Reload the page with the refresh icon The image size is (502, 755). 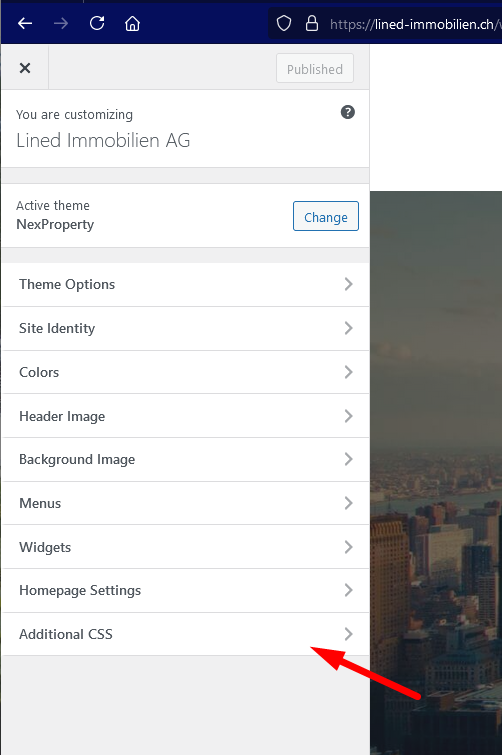pos(97,23)
